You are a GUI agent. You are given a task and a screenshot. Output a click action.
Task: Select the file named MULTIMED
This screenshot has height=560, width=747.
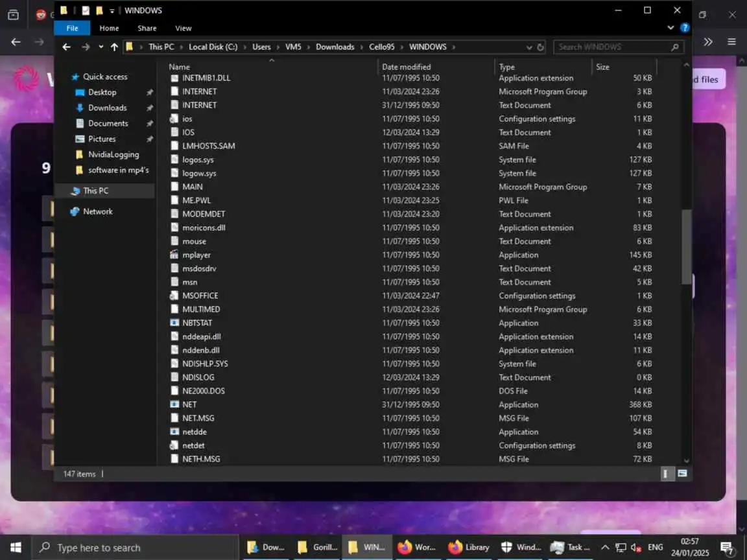click(x=201, y=310)
